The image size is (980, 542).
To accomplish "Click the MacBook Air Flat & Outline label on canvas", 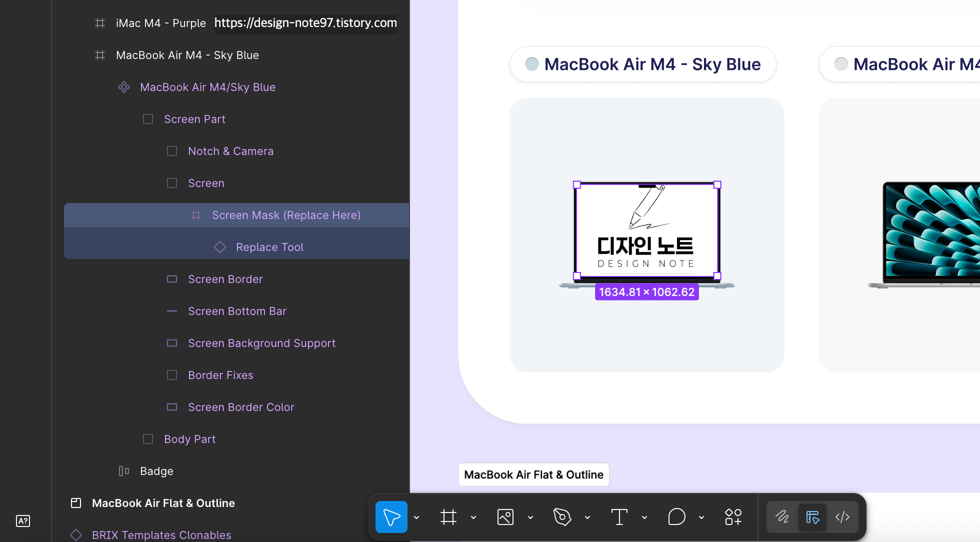I will point(533,474).
